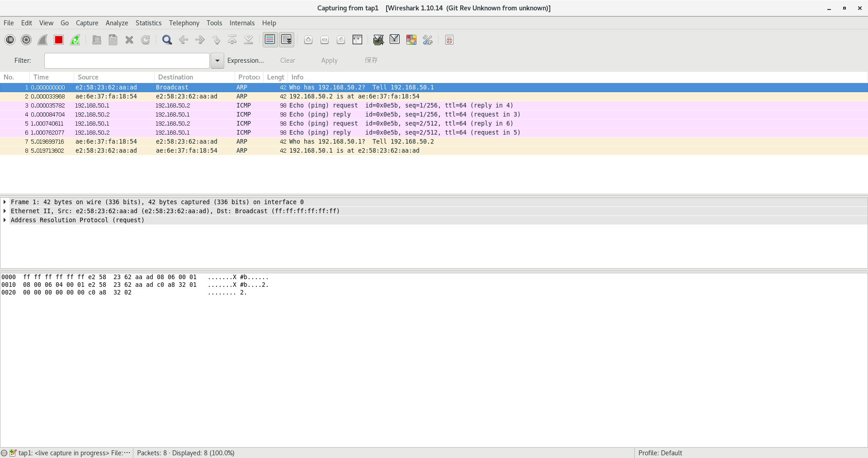Open the Edit menu
The height and width of the screenshot is (458, 868).
(27, 23)
